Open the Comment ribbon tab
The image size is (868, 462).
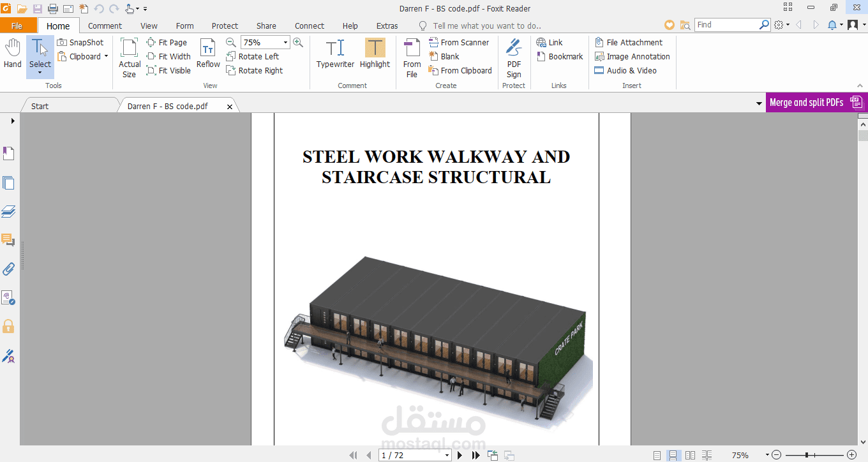[105, 26]
